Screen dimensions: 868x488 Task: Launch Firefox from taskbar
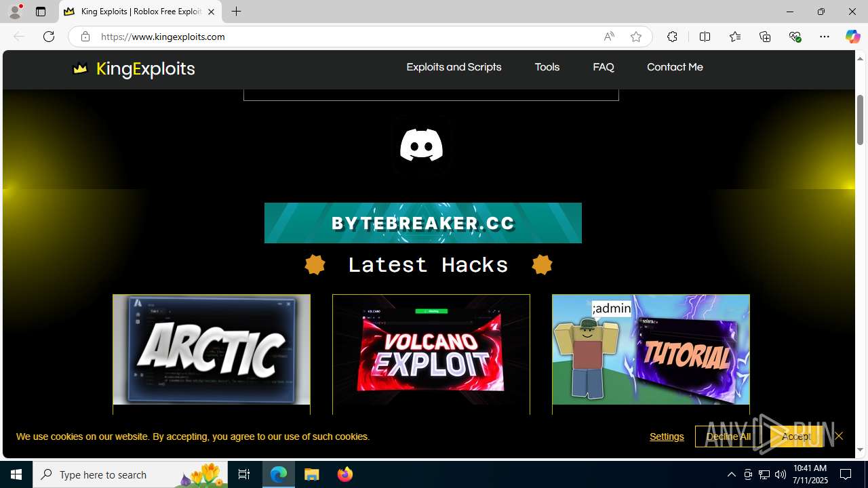pos(344,474)
